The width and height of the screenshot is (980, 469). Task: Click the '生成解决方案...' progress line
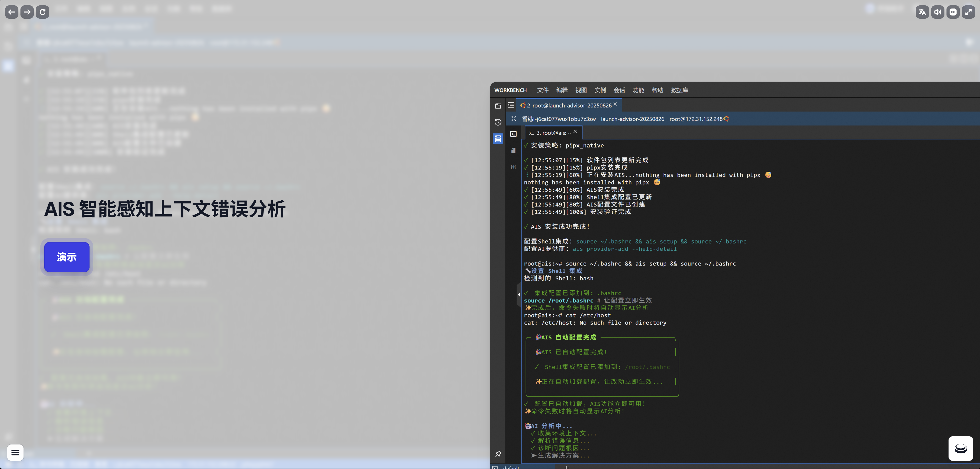point(560,455)
